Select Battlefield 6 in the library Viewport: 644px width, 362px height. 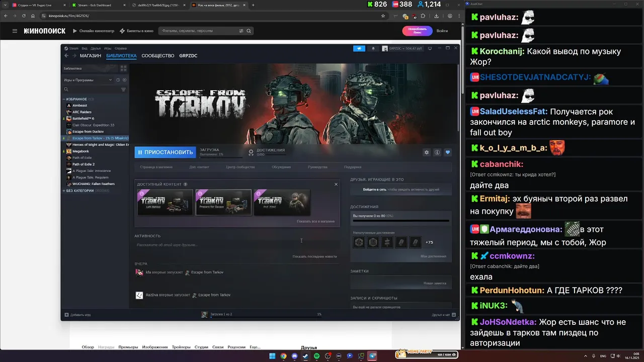84,118
